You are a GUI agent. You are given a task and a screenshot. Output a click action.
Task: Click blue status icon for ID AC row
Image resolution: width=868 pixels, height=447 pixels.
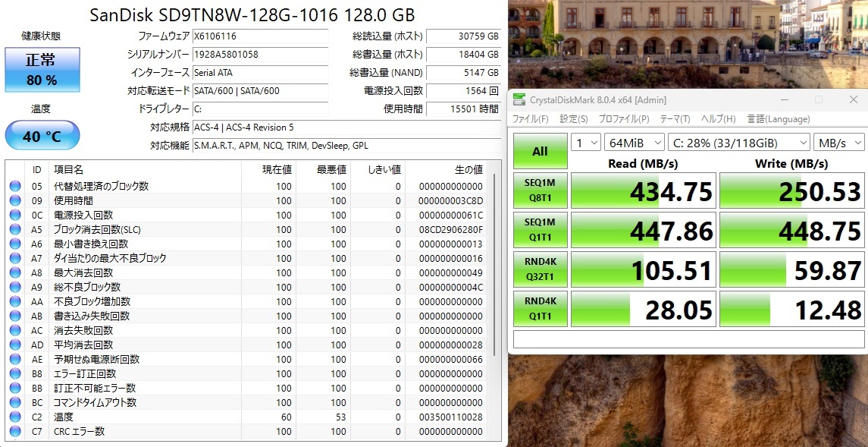point(15,330)
